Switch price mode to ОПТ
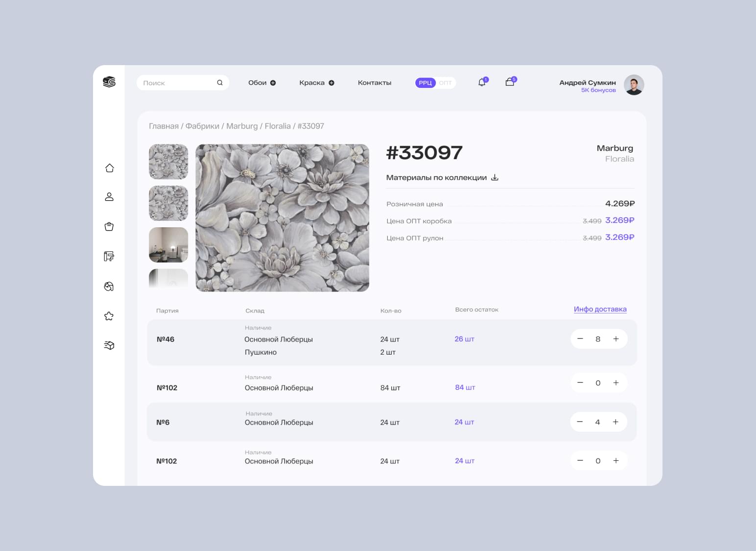The width and height of the screenshot is (756, 551). (445, 83)
